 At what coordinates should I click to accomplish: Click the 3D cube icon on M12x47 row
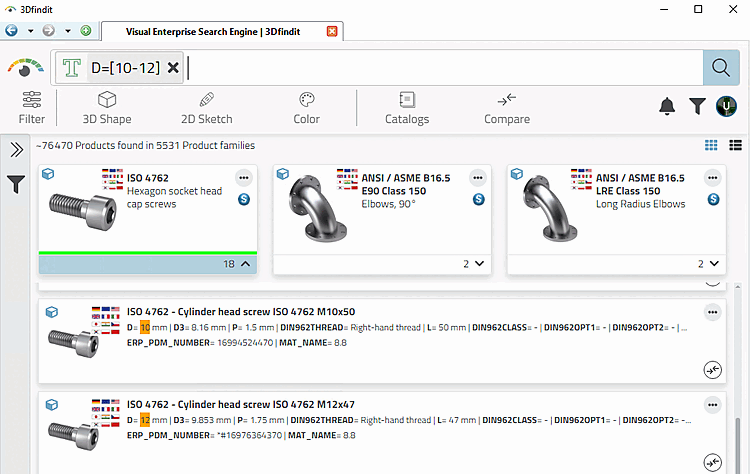pos(52,405)
